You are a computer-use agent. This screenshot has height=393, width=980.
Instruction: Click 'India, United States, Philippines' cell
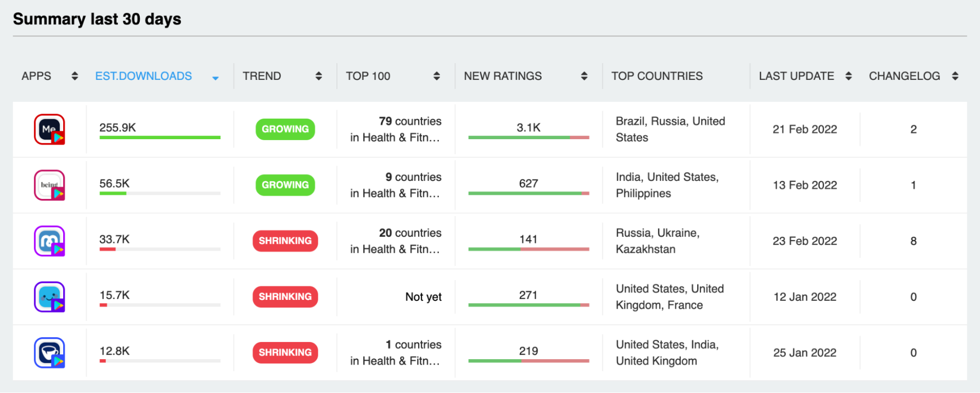point(667,185)
